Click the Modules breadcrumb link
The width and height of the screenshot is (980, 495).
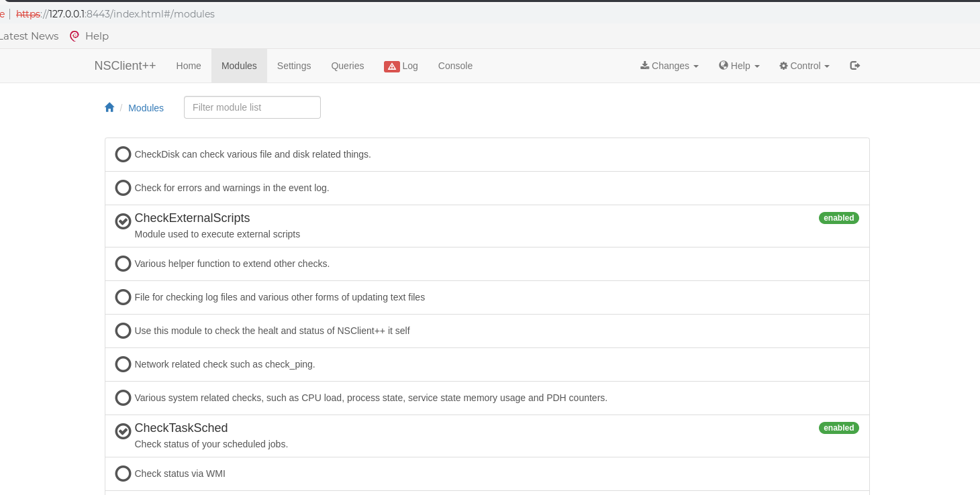(x=146, y=108)
